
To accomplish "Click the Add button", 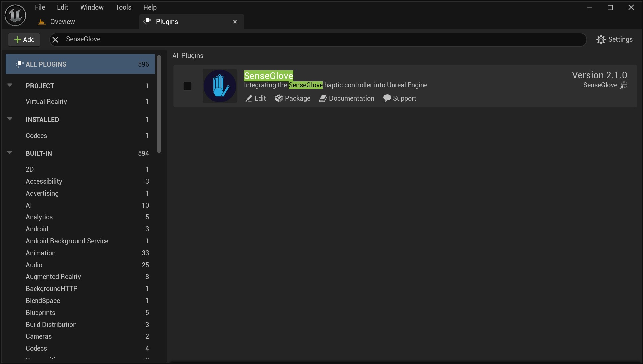I will (24, 39).
